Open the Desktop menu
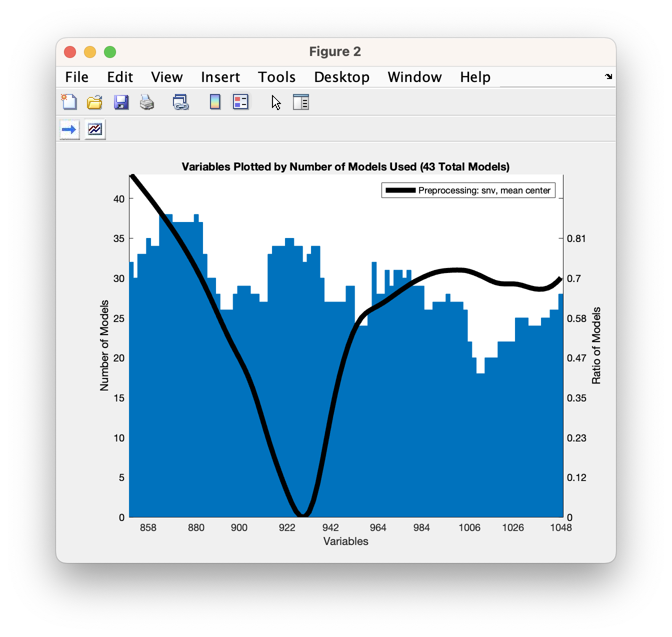This screenshot has height=637, width=672. (342, 77)
